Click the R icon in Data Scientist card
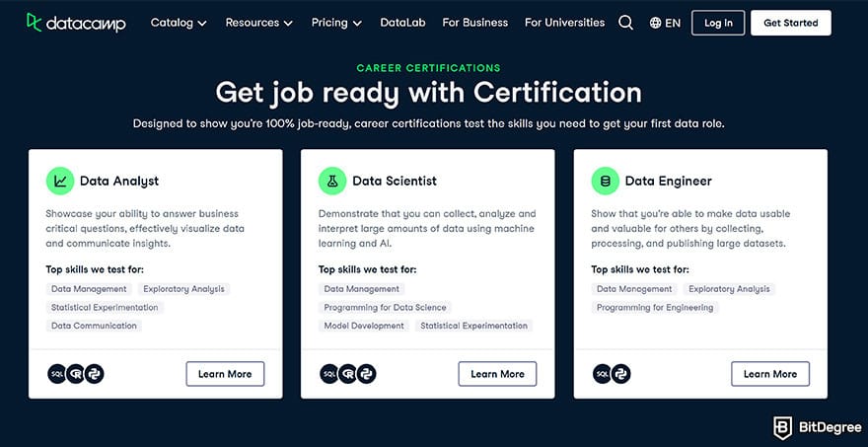 347,374
